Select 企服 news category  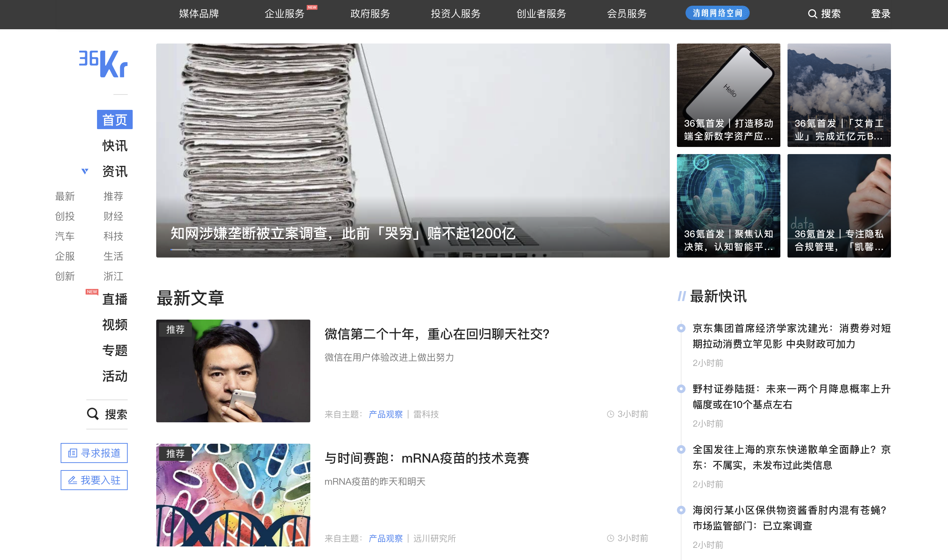pyautogui.click(x=65, y=256)
